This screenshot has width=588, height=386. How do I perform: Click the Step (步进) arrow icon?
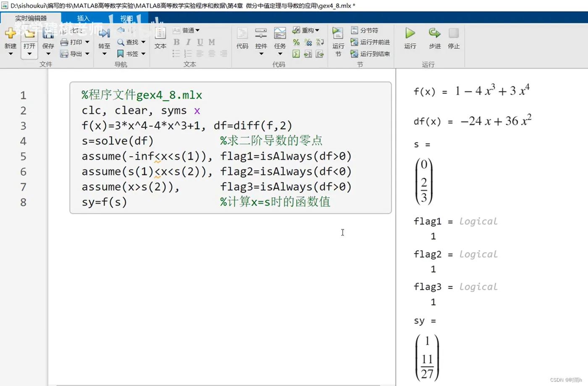point(435,33)
